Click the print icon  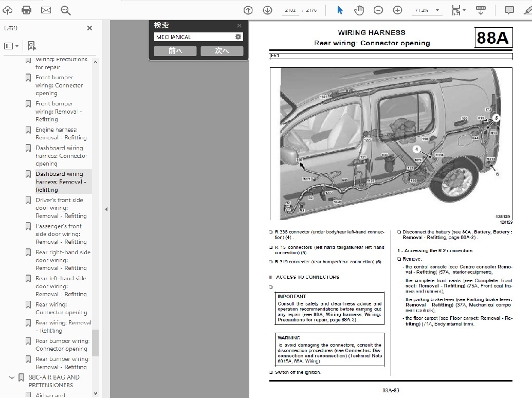click(27, 10)
